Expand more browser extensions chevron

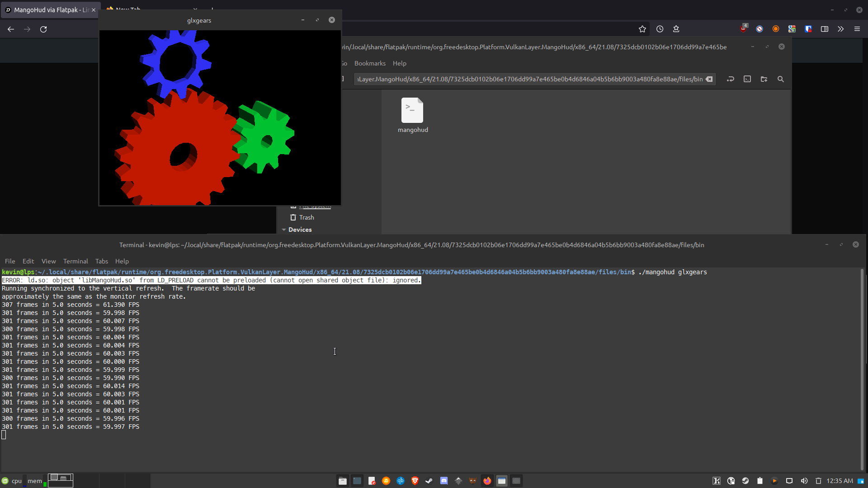840,29
